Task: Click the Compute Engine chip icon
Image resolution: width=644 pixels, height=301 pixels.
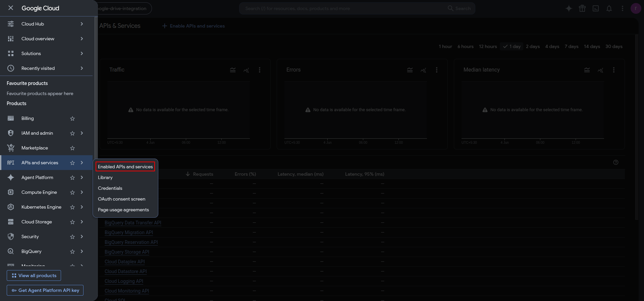Action: (x=11, y=192)
